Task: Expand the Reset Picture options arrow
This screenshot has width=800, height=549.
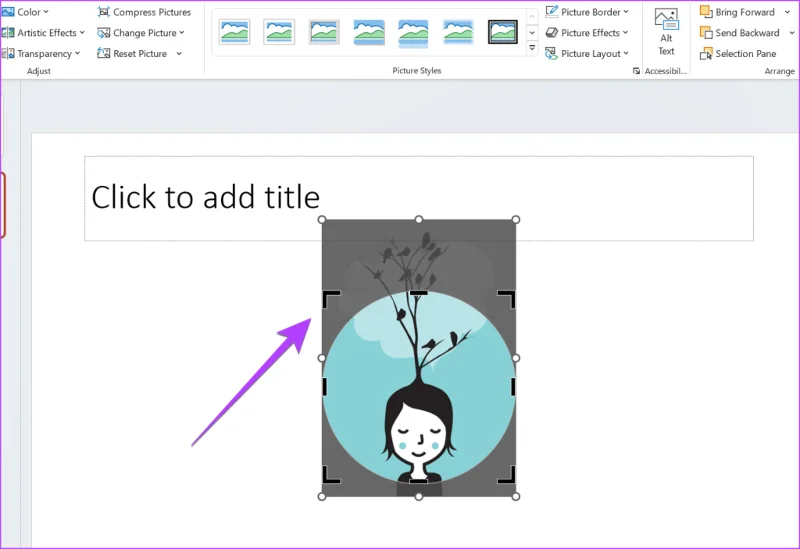Action: 179,54
